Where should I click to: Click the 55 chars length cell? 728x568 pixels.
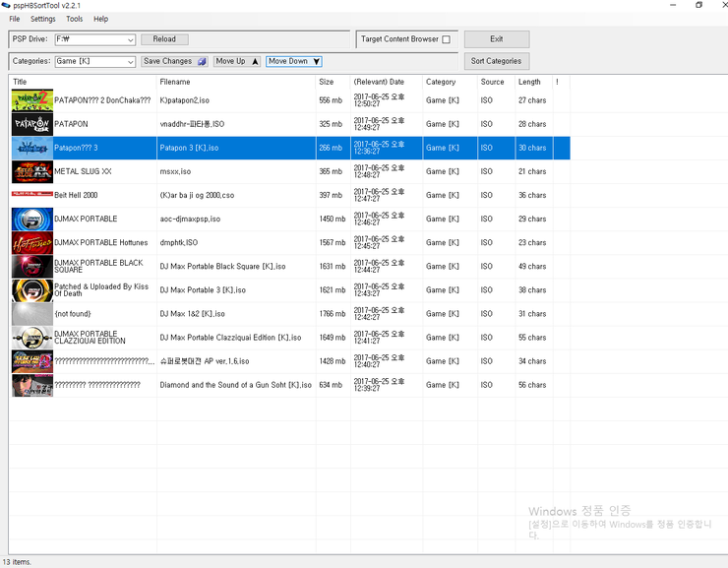click(x=532, y=338)
